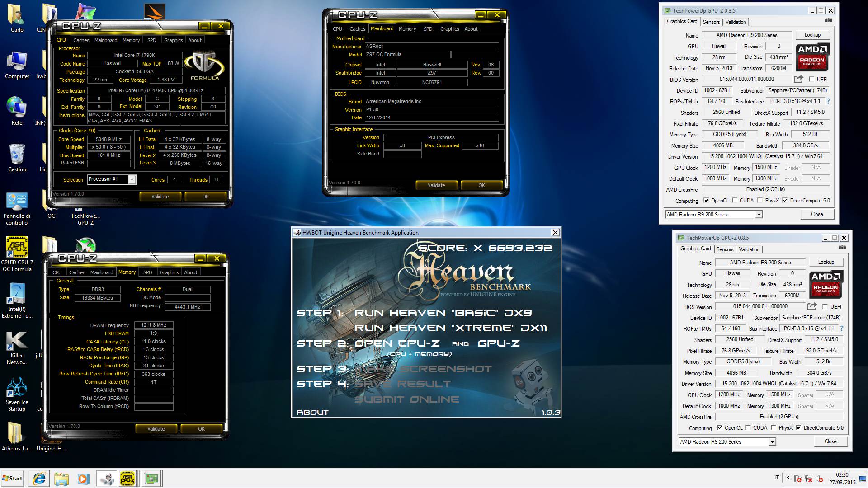Switch to the ASR CPU-Z taskbar icon

128,479
